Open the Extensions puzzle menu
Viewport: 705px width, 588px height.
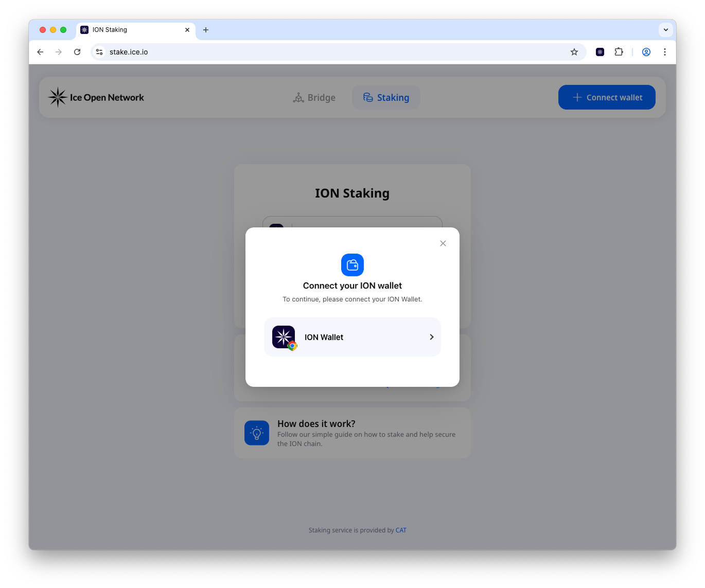(619, 52)
